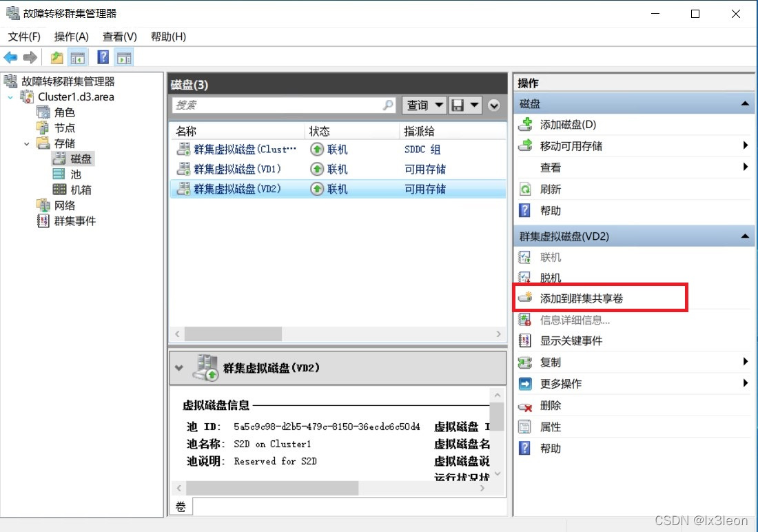Click the blue Help question mark toolbar icon
This screenshot has height=532, width=758.
[x=103, y=57]
